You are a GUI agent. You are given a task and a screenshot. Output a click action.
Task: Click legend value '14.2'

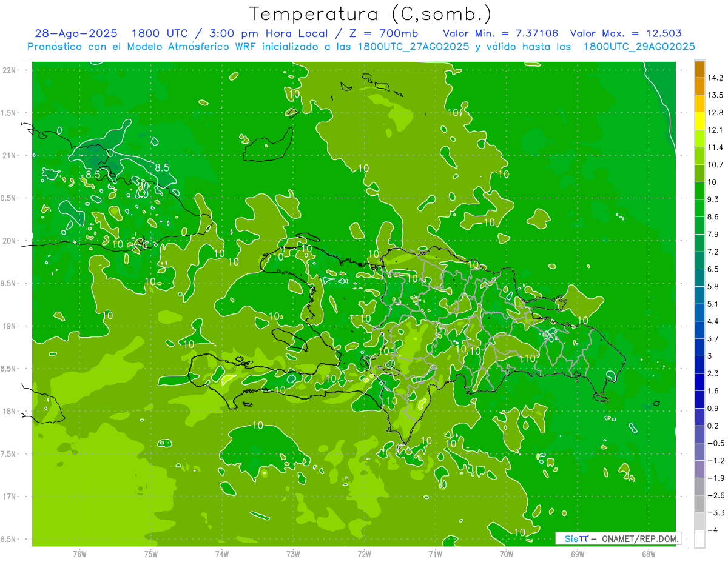pyautogui.click(x=716, y=78)
